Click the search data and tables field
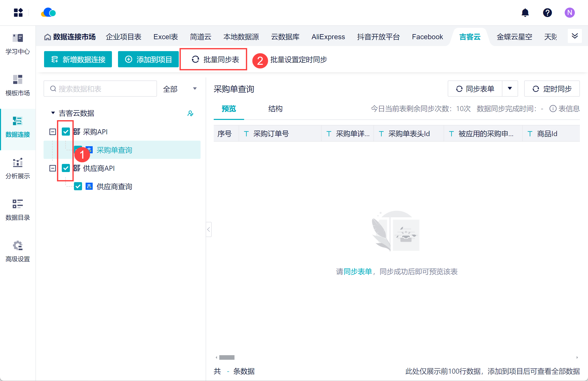Image resolution: width=588 pixels, height=381 pixels. point(100,89)
